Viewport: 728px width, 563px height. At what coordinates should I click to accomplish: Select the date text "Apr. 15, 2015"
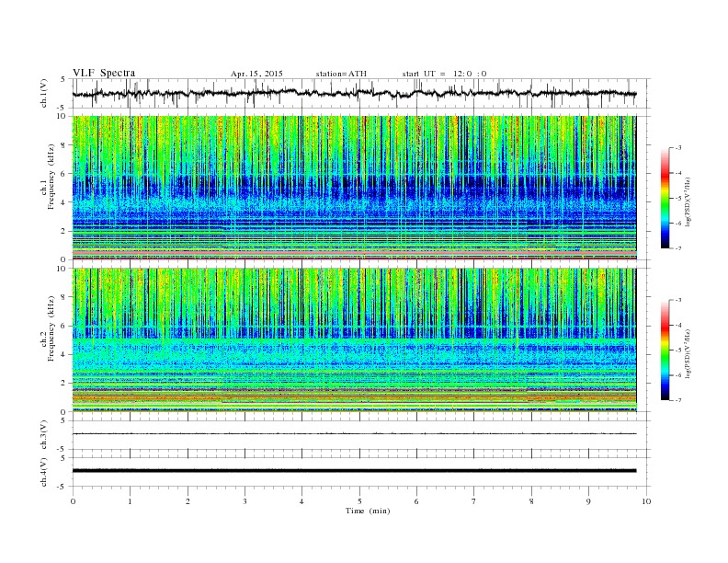click(x=256, y=74)
